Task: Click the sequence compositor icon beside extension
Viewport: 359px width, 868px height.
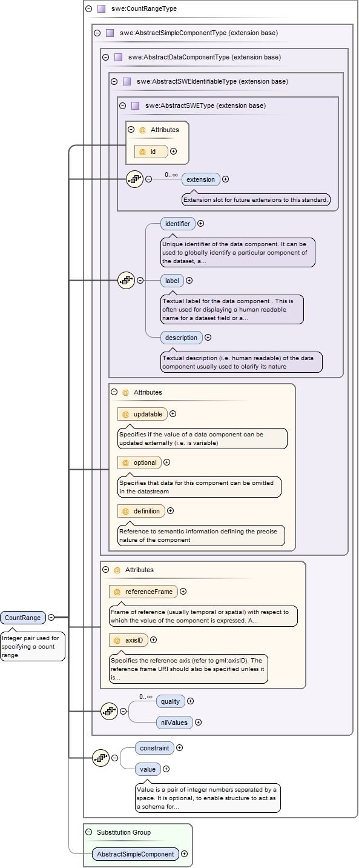Action: coord(135,179)
